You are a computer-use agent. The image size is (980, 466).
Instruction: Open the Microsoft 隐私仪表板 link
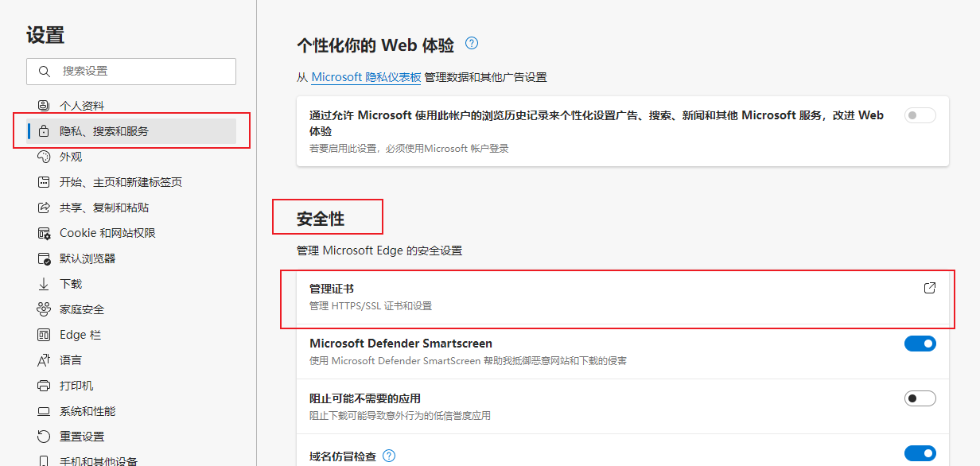coord(366,77)
